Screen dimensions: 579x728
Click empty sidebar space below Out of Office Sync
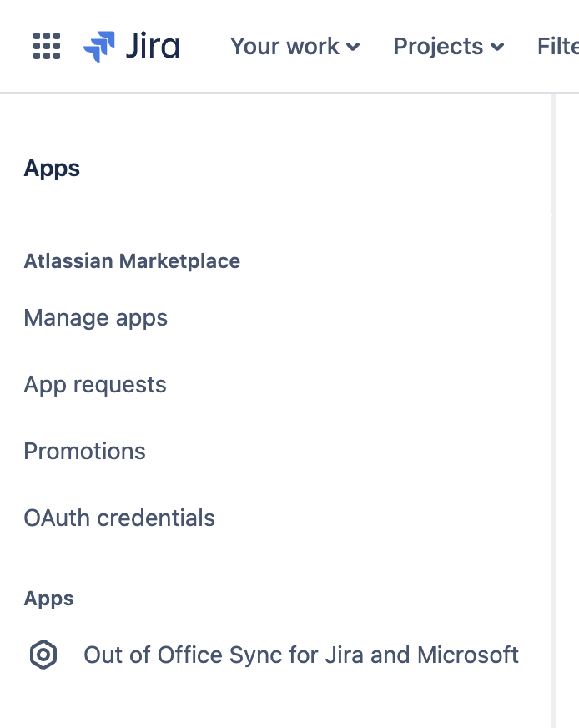pyautogui.click(x=250, y=701)
